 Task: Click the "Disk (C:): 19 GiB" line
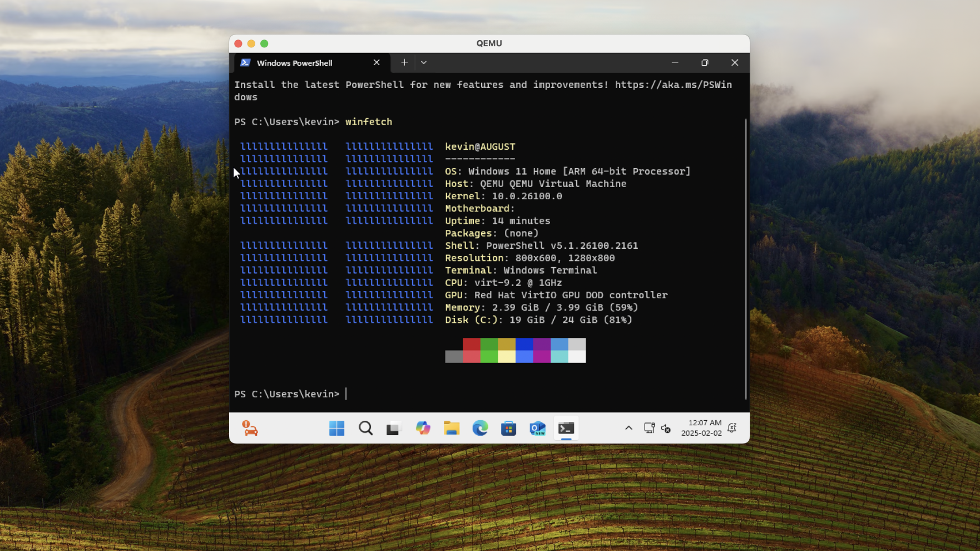[x=538, y=319]
